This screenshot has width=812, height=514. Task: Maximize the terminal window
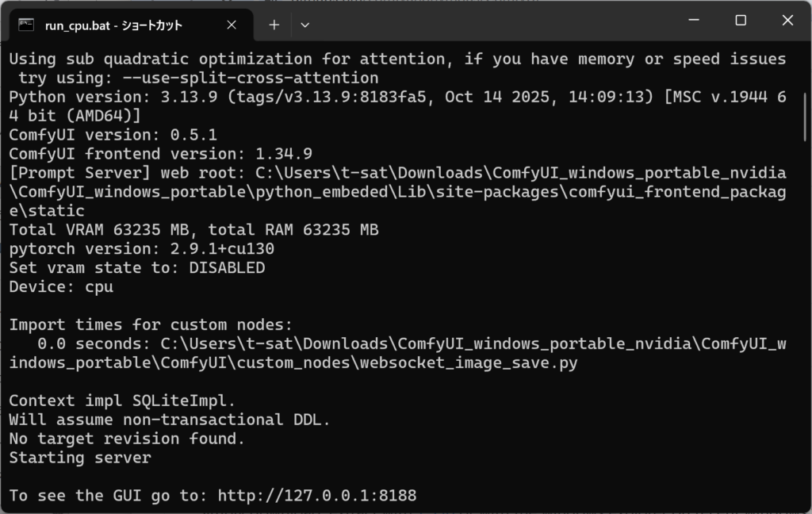point(741,21)
